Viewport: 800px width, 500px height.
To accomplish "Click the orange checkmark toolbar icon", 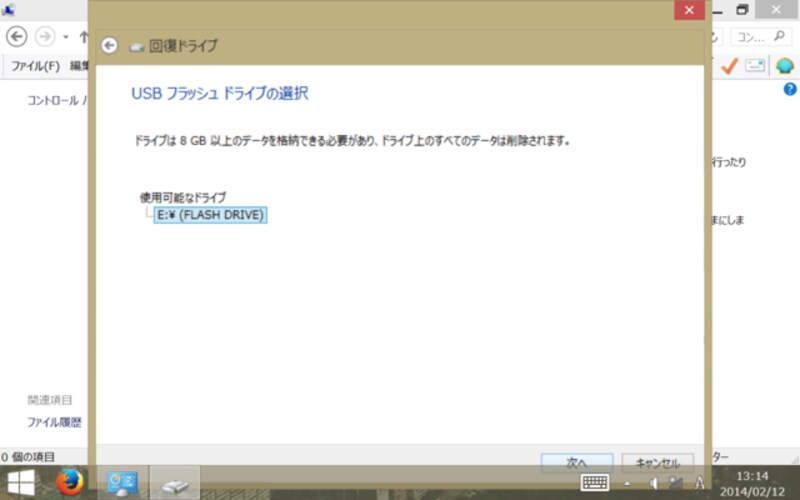I will click(730, 66).
